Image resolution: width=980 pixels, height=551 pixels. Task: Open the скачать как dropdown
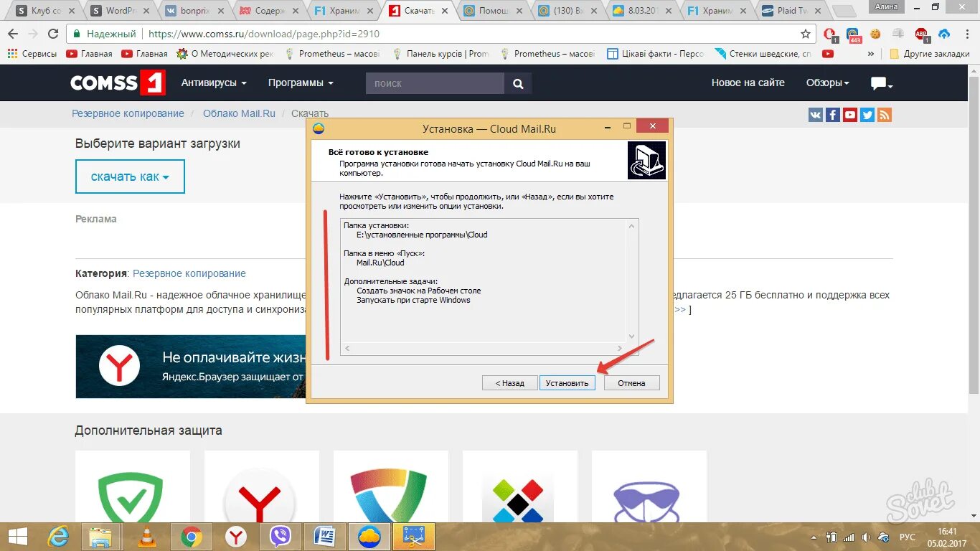pyautogui.click(x=130, y=176)
